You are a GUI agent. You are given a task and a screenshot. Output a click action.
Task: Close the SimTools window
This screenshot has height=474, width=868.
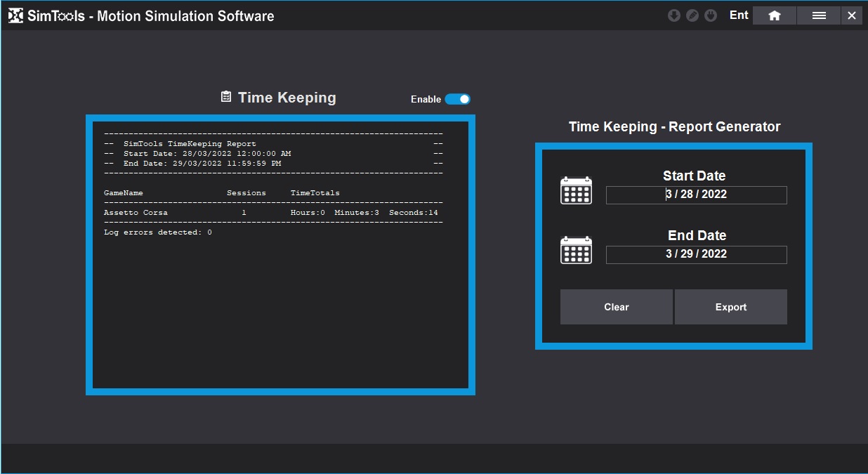852,15
